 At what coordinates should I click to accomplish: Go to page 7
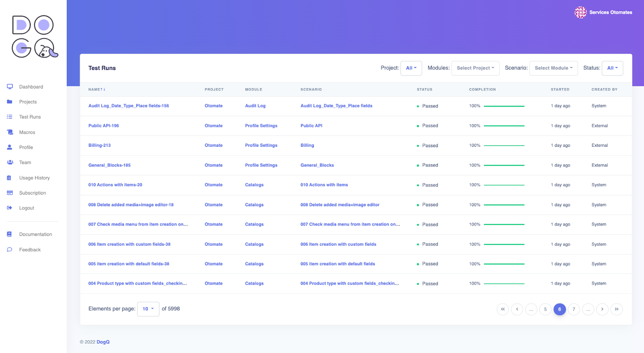[574, 309]
